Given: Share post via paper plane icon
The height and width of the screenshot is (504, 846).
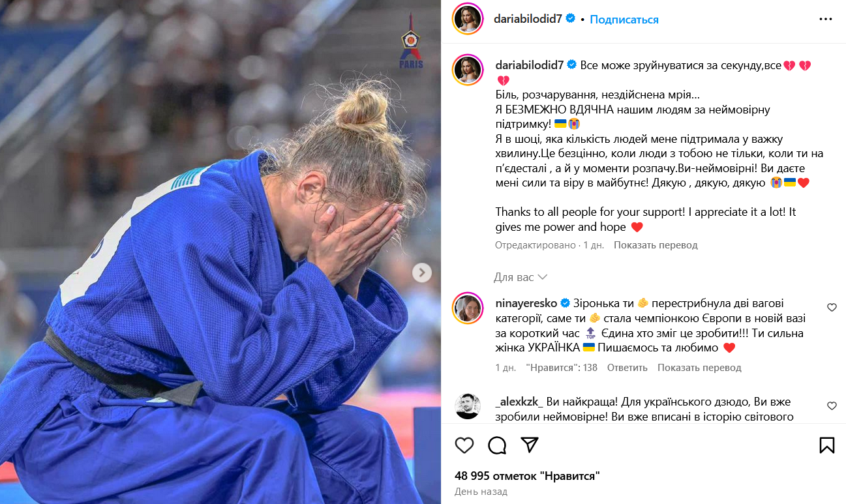Looking at the screenshot, I should 530,445.
